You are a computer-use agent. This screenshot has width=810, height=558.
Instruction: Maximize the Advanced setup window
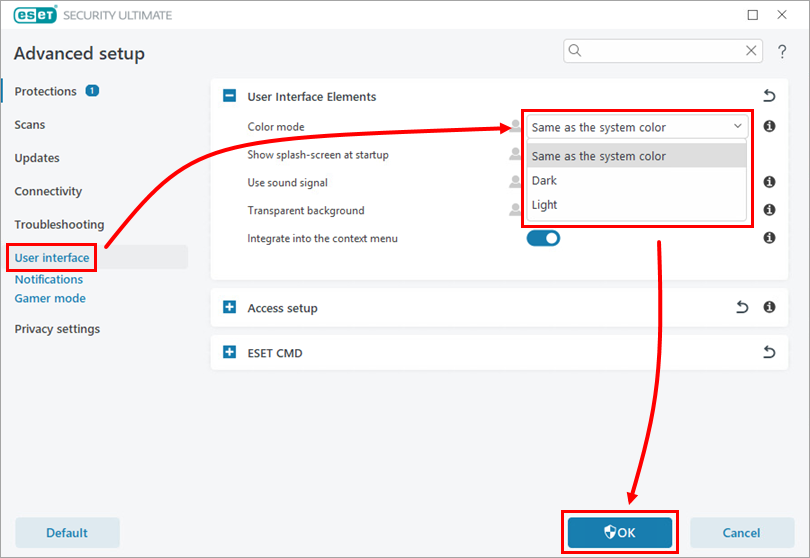(x=753, y=15)
